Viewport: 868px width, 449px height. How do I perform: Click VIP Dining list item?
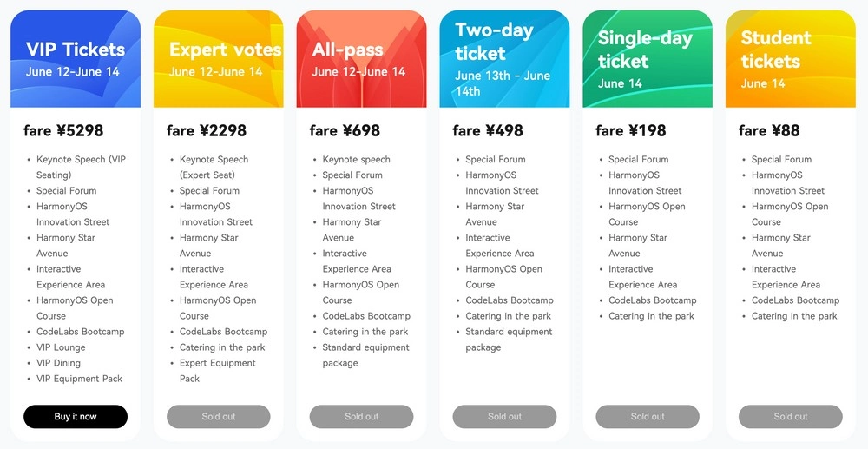point(59,363)
